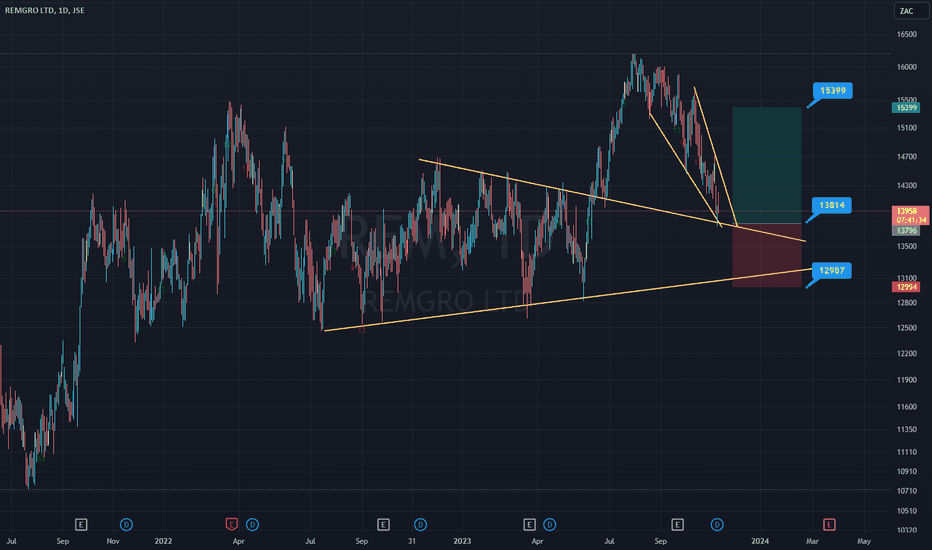Select the descending upper triangle trendline
This screenshot has width=932, height=550.
click(612, 200)
